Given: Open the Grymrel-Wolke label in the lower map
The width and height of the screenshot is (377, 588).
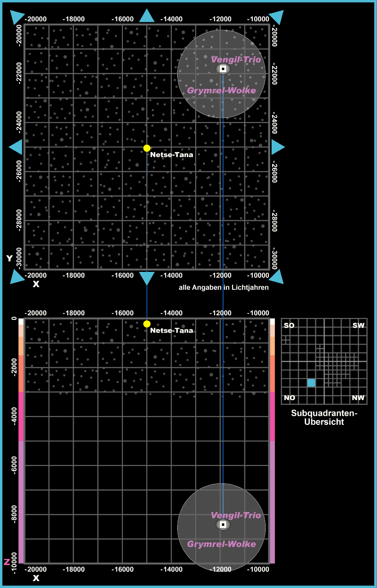Looking at the screenshot, I should click(x=221, y=544).
